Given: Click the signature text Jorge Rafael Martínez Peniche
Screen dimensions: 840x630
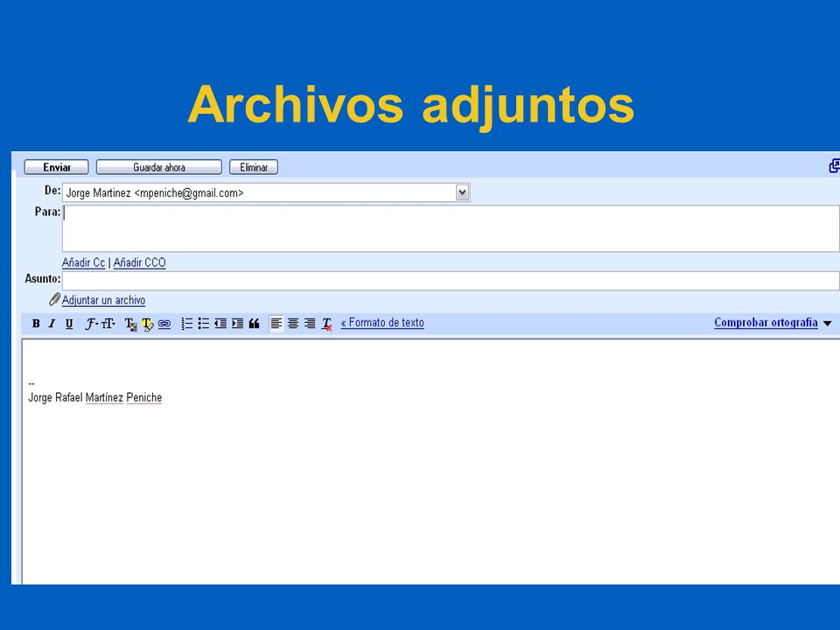Looking at the screenshot, I should pos(94,397).
